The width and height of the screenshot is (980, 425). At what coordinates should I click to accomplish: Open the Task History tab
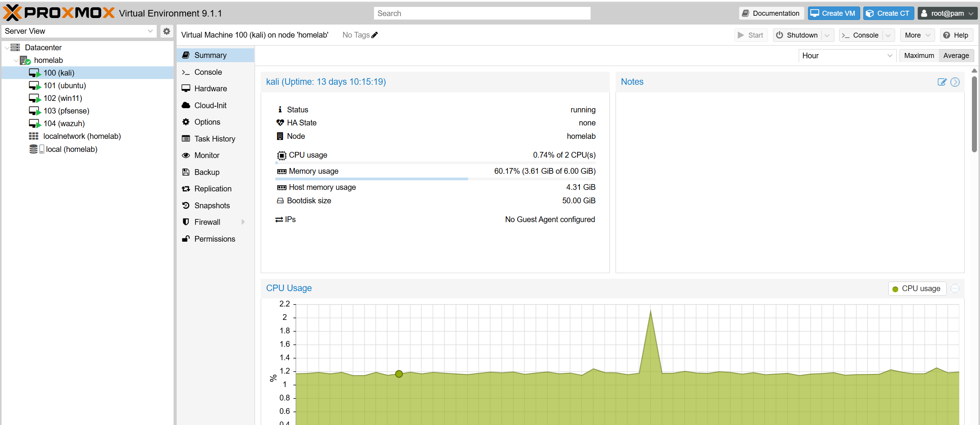pyautogui.click(x=215, y=139)
